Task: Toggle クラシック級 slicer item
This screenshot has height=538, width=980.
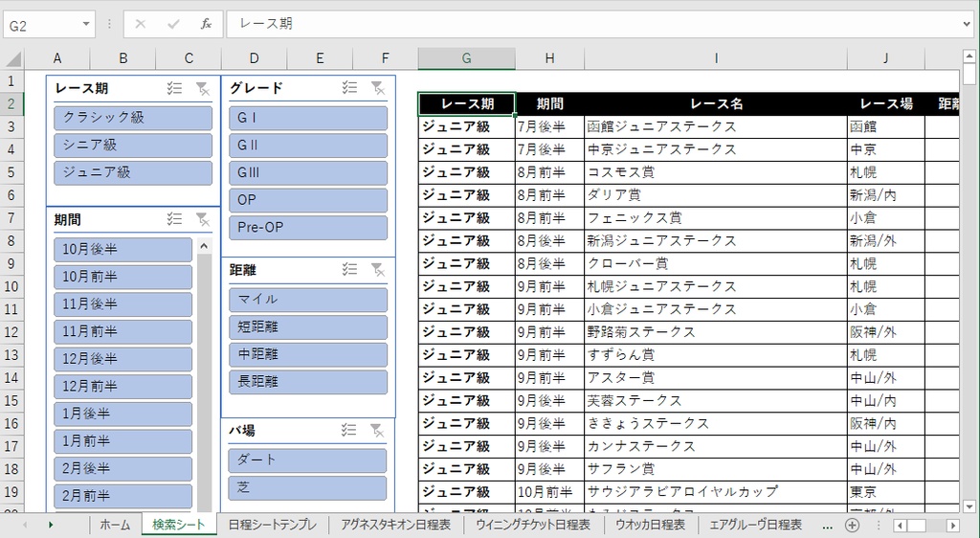Action: pos(133,118)
